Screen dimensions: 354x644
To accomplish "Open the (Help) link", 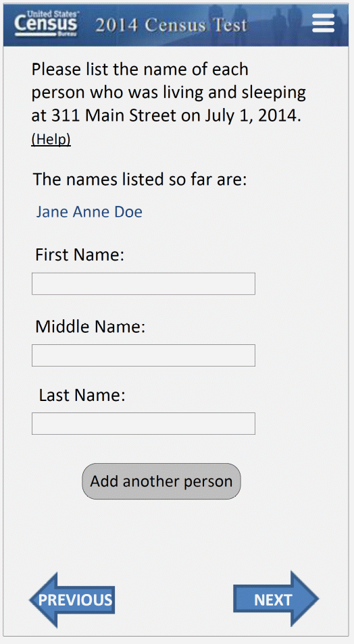I will (51, 139).
